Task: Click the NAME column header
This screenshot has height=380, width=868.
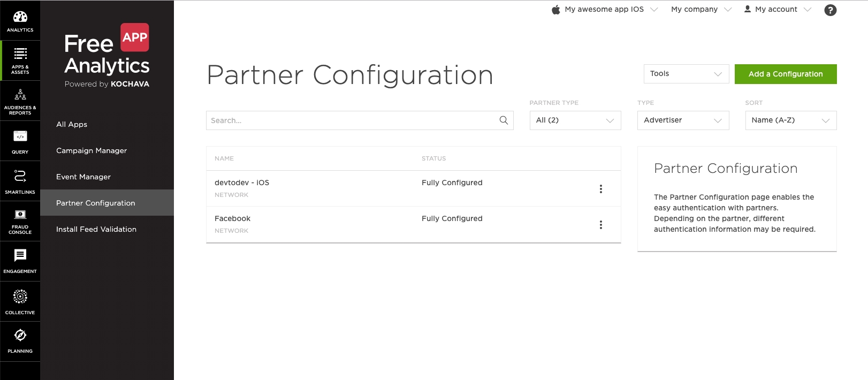Action: 224,158
